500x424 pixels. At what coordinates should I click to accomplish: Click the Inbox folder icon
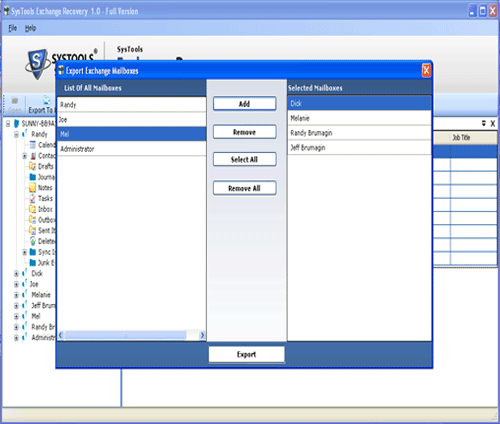pos(33,209)
